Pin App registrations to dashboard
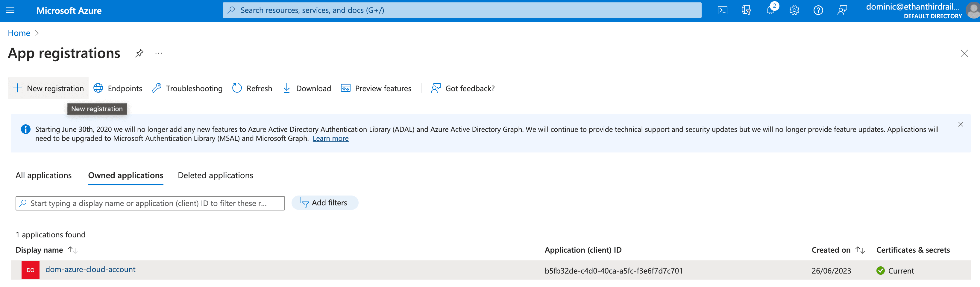The height and width of the screenshot is (287, 980). click(139, 53)
